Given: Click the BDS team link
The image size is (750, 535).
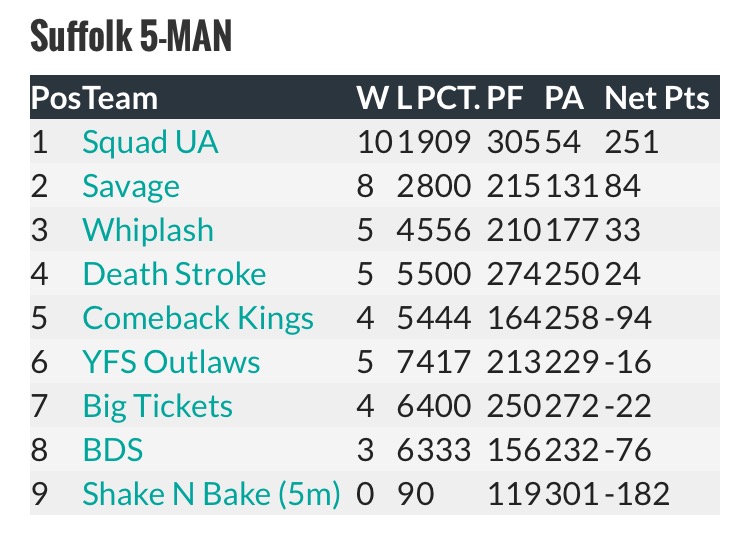Looking at the screenshot, I should coord(112,450).
